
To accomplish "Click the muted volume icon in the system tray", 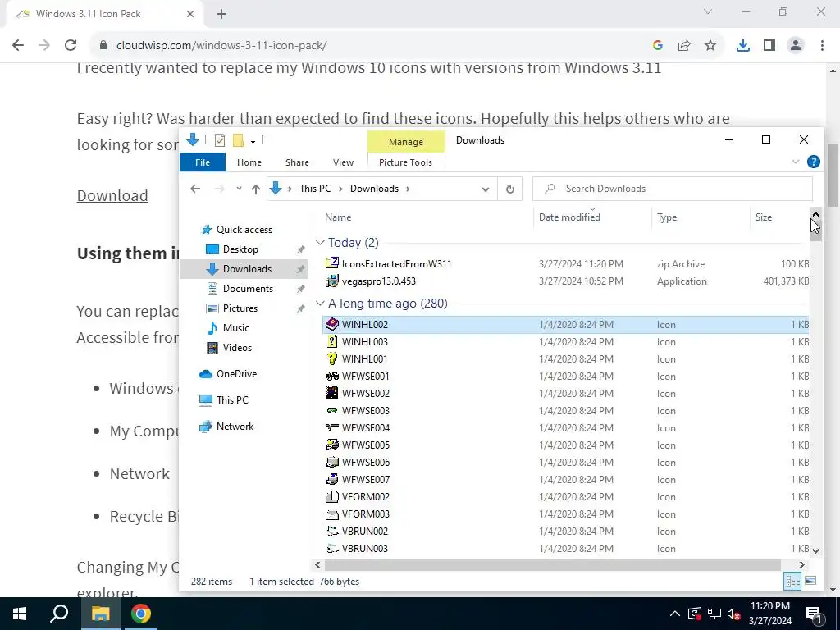I will coord(734,614).
